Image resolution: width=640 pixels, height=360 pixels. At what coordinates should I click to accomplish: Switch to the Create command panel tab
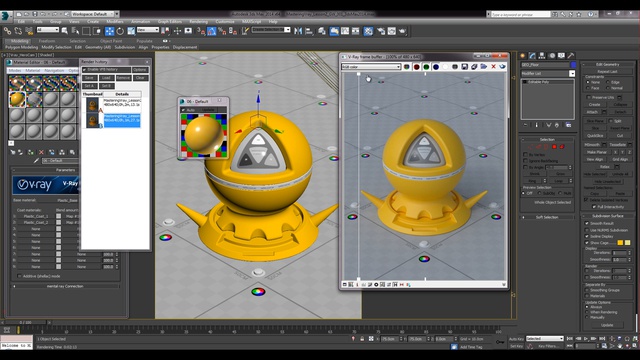(x=522, y=56)
